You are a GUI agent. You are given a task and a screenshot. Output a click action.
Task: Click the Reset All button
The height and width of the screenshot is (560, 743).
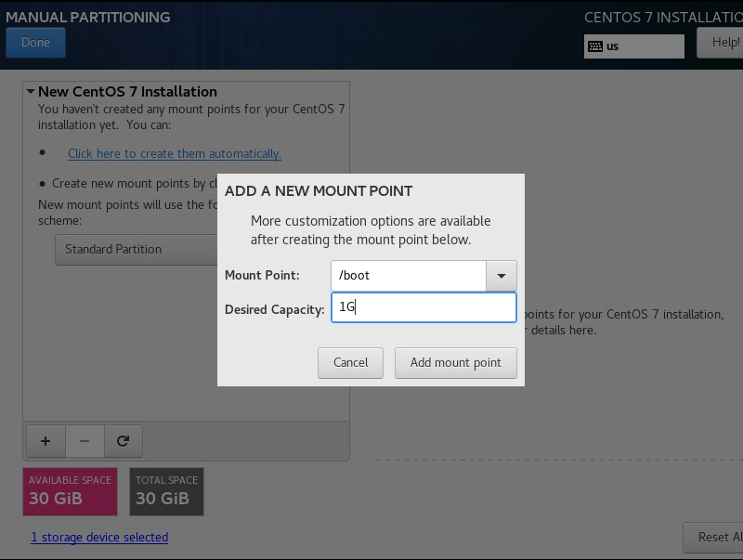713,538
